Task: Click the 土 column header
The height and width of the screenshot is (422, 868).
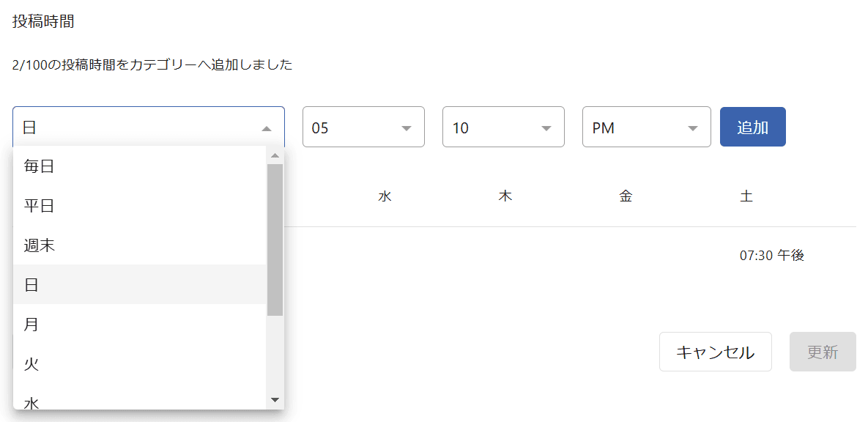Action: pyautogui.click(x=746, y=196)
